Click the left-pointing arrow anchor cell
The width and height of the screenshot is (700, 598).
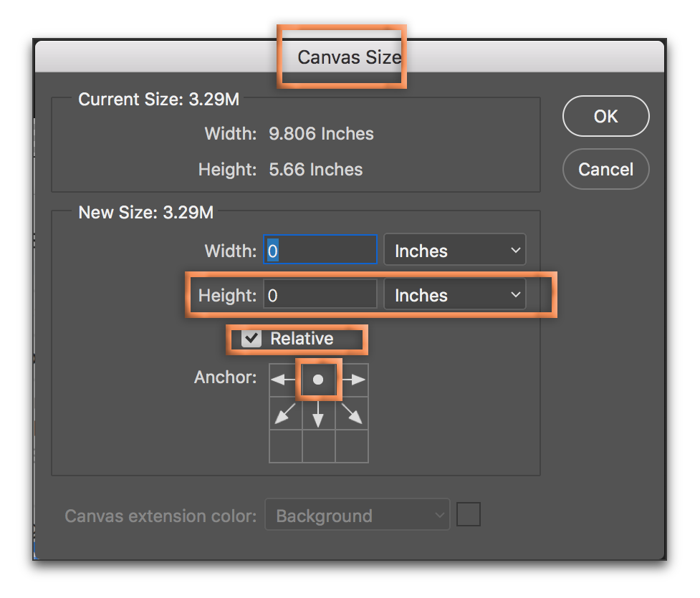[285, 380]
